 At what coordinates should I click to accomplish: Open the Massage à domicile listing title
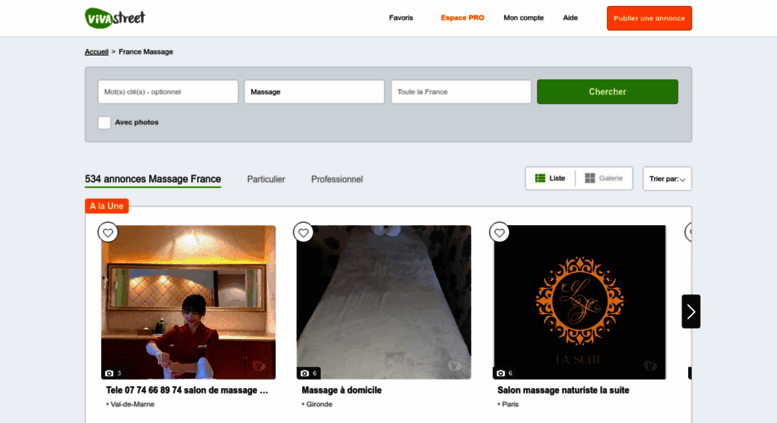[x=341, y=390]
